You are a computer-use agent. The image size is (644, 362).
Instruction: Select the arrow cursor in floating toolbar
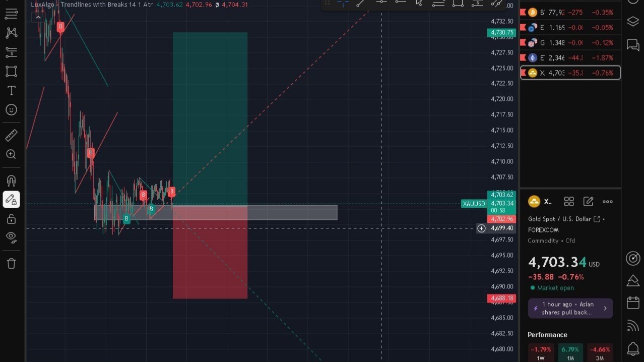click(419, 3)
